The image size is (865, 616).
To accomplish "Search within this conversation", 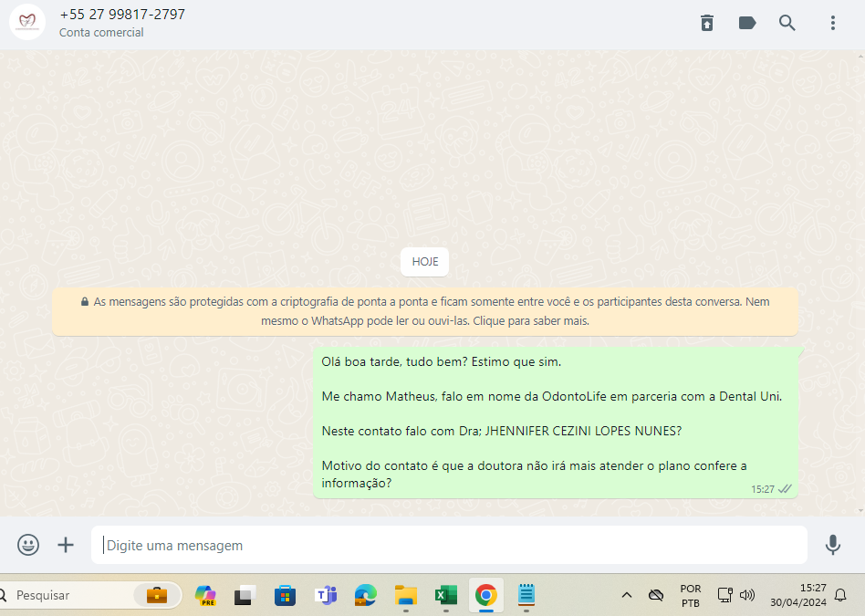I will pos(787,23).
